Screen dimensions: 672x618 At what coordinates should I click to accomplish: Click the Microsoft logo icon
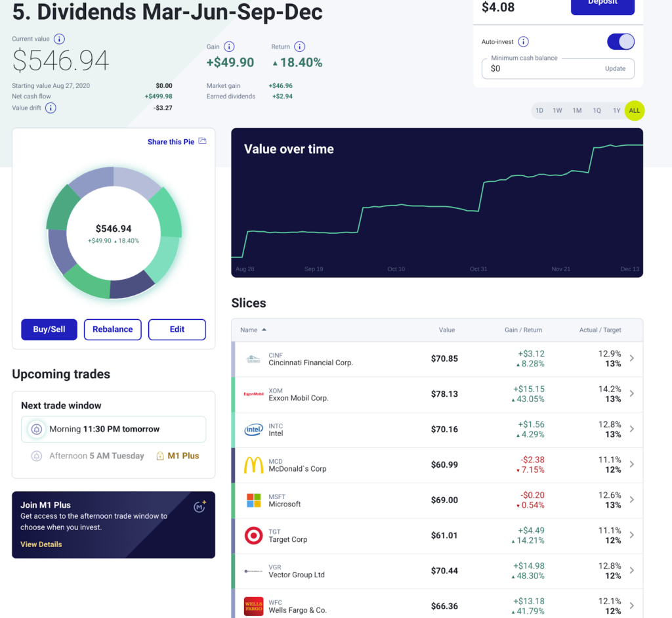point(253,500)
